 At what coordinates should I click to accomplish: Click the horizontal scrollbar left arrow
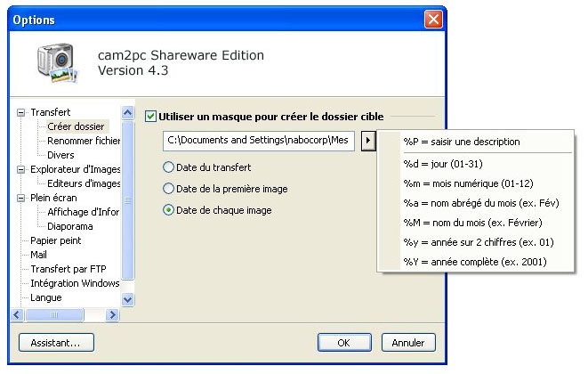point(17,314)
